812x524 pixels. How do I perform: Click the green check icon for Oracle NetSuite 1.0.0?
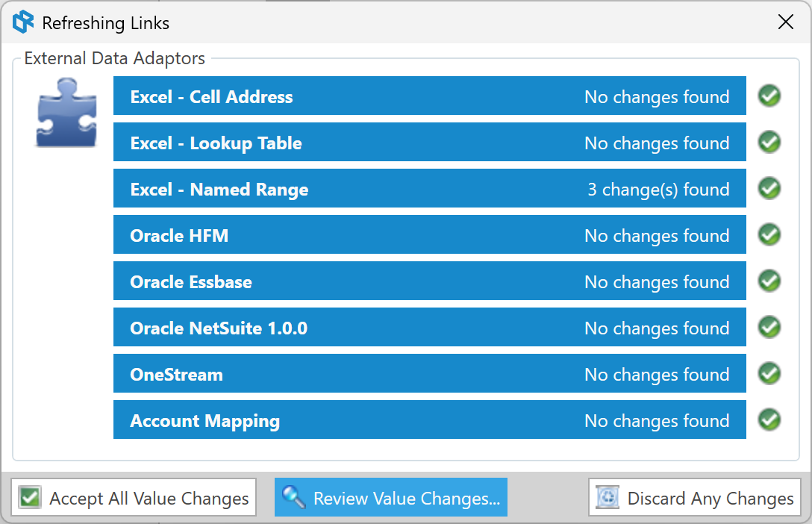769,327
